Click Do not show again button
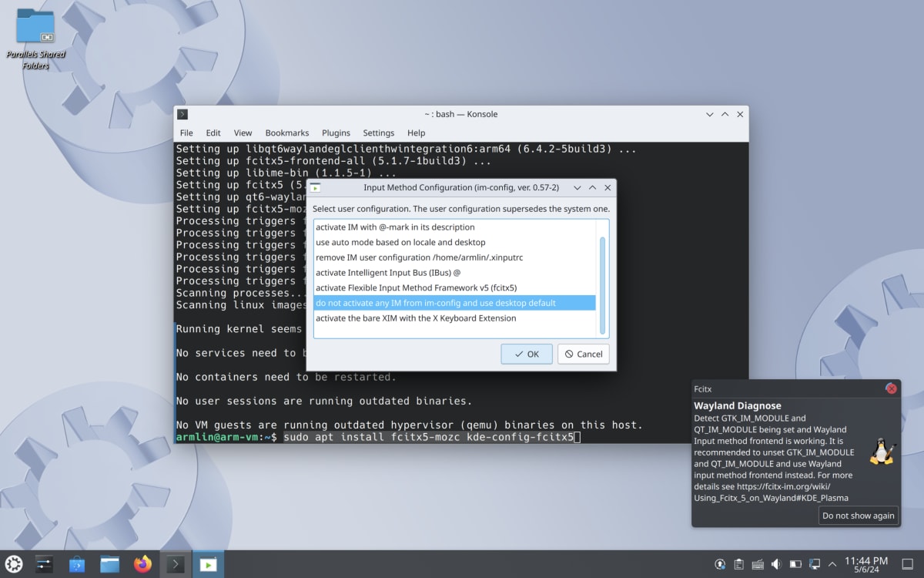This screenshot has height=578, width=924. tap(859, 516)
